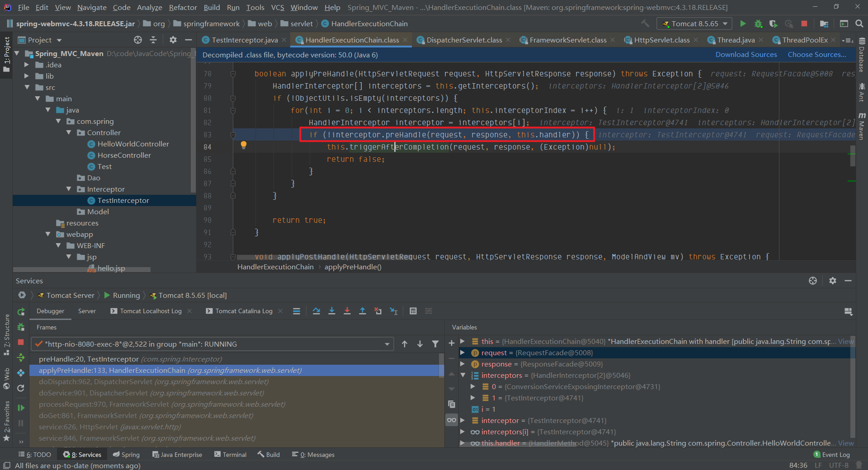The image size is (868, 470).
Task: Collapse the interceptors variable node
Action: (x=463, y=375)
